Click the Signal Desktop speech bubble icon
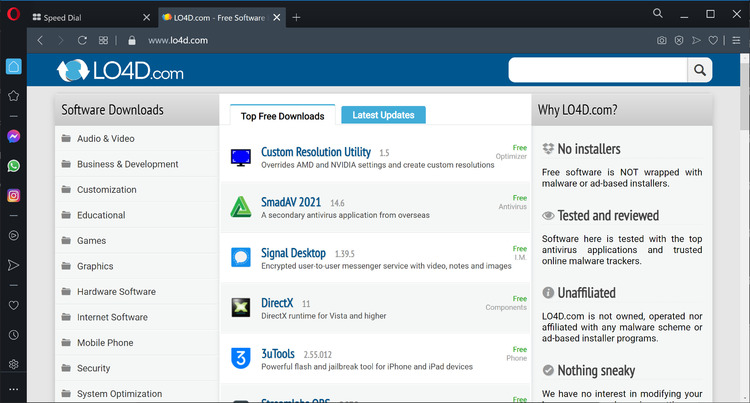 pyautogui.click(x=241, y=257)
